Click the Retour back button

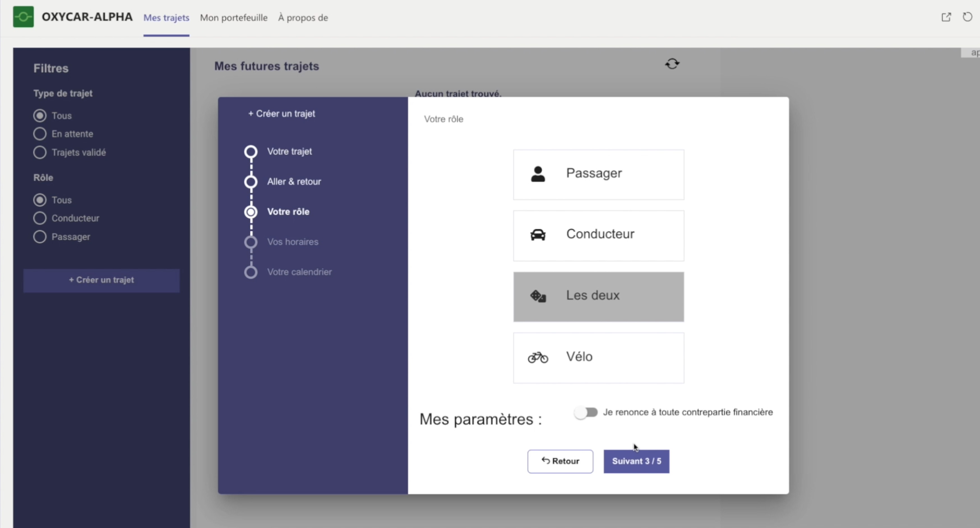pyautogui.click(x=560, y=461)
